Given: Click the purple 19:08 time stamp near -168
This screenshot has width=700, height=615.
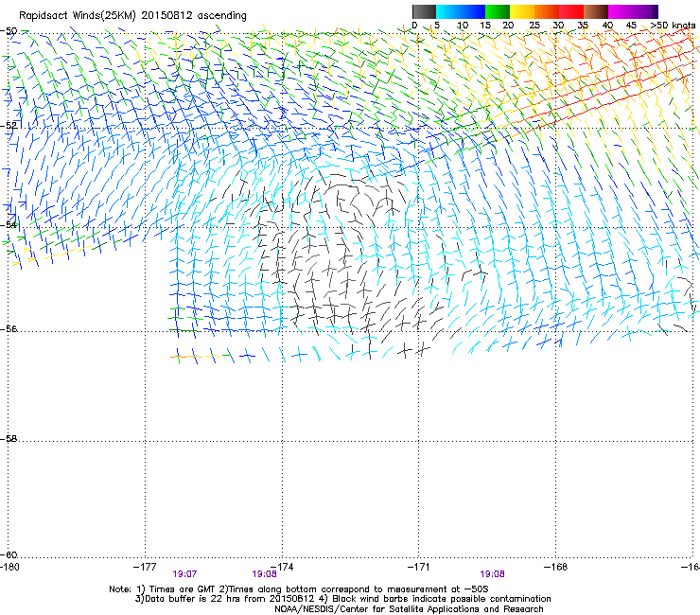Looking at the screenshot, I should pyautogui.click(x=493, y=574).
